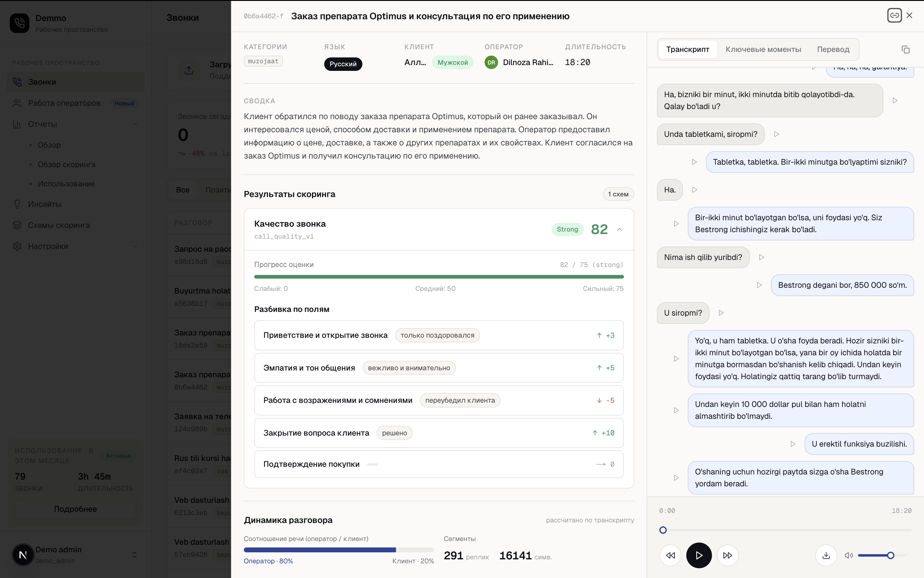Open the Перевод tab
924x578 pixels.
[833, 49]
